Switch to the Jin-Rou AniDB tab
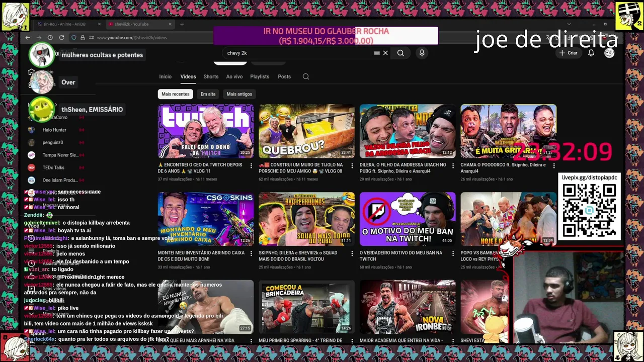Image resolution: width=644 pixels, height=362 pixels. 69,24
